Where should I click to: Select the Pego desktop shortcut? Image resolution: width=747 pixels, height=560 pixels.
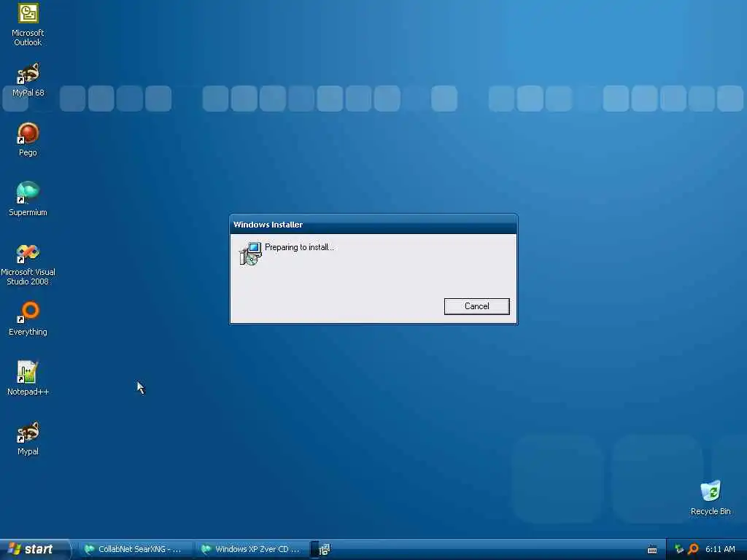(28, 139)
